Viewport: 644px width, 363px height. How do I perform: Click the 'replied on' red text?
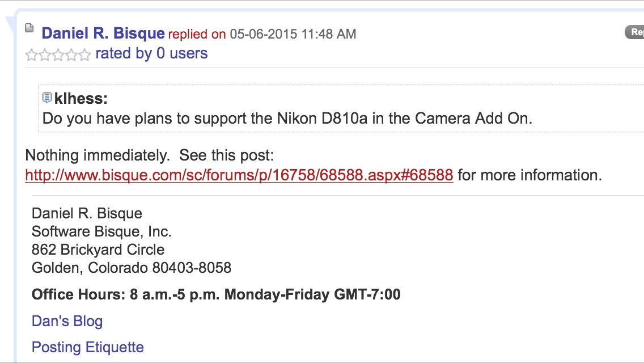click(197, 34)
